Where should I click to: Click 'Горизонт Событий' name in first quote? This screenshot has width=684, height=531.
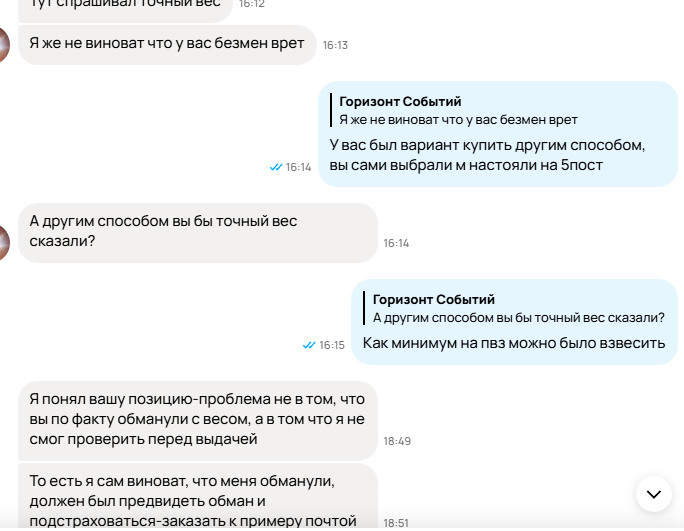pos(400,101)
